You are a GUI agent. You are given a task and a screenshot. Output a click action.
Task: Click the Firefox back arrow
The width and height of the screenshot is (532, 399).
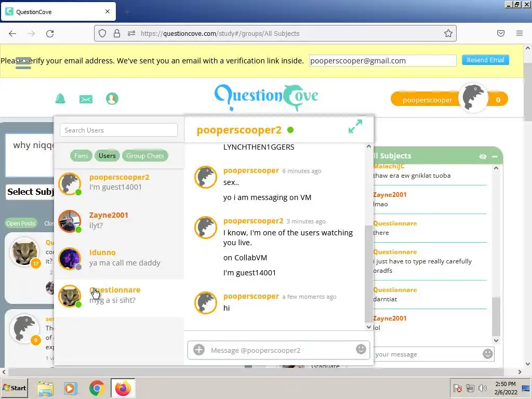pos(12,34)
